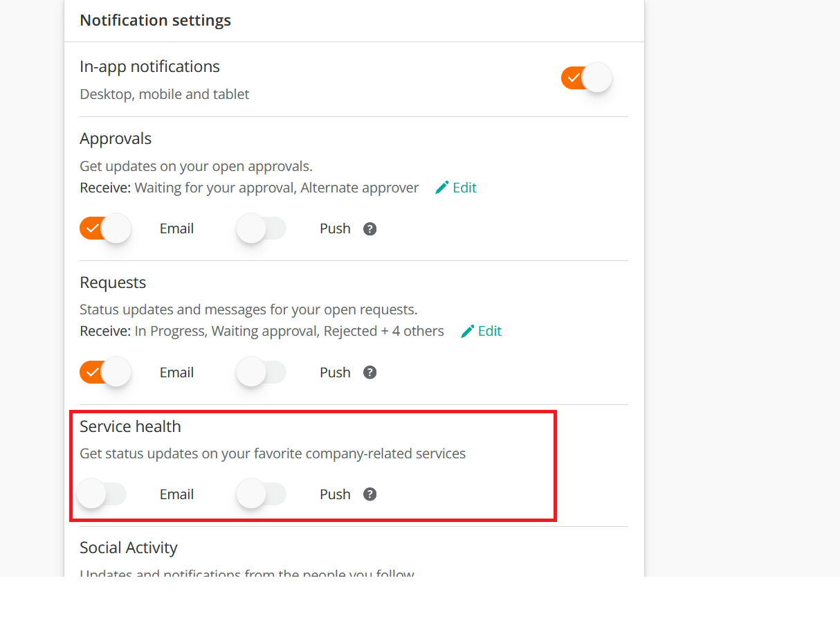Turn off Email notifications for Approvals
This screenshot has height=630, width=840.
(105, 228)
